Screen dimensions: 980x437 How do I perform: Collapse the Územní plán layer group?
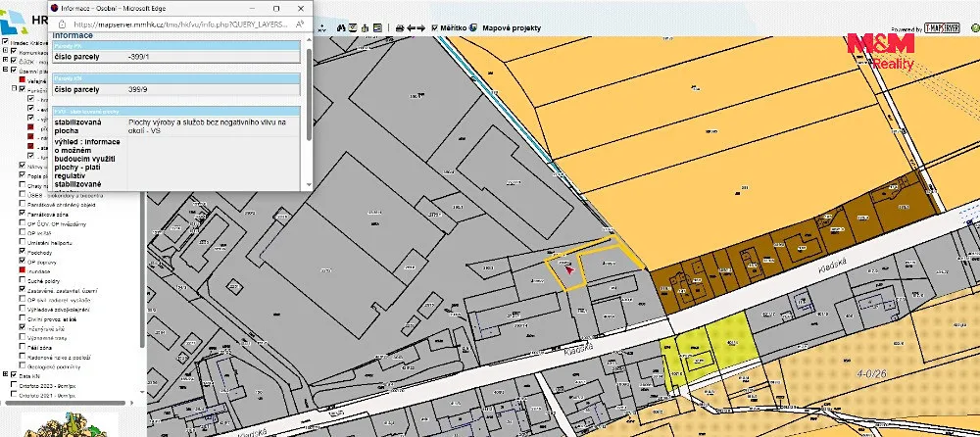click(x=5, y=69)
